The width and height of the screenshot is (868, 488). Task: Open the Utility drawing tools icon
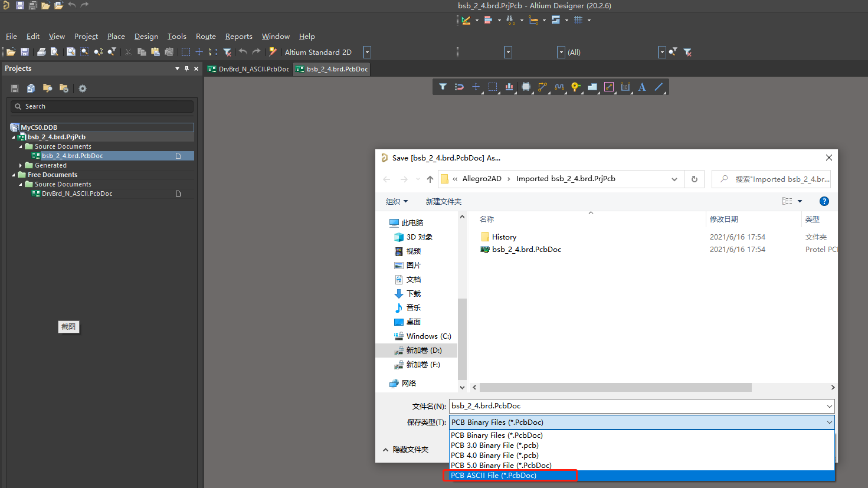pos(466,20)
